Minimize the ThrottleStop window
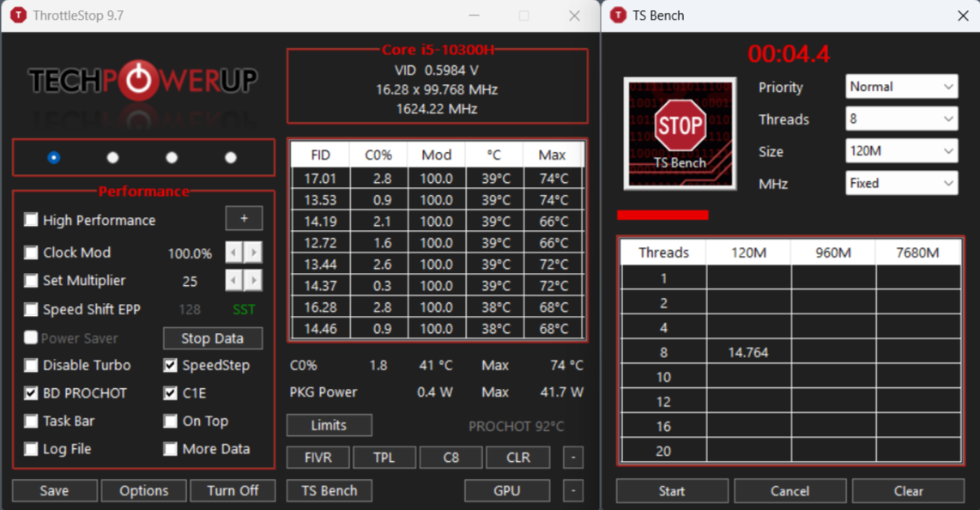980x510 pixels. coord(475,15)
